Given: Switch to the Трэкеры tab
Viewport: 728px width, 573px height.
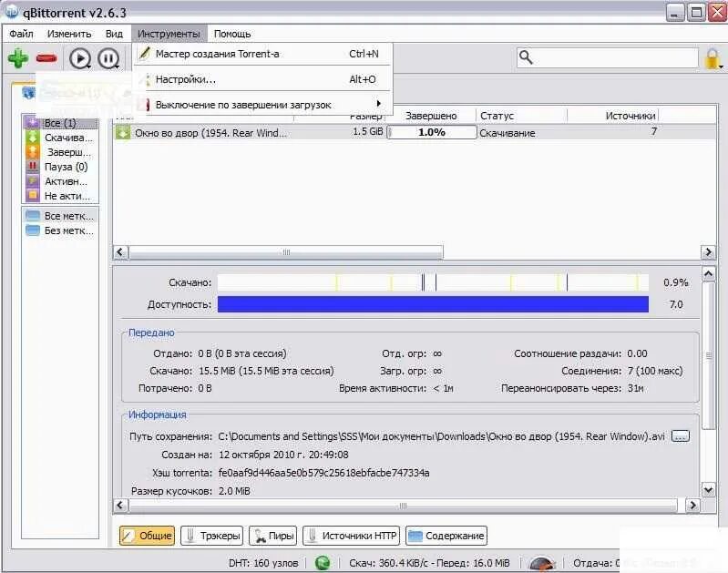Looking at the screenshot, I should [212, 536].
